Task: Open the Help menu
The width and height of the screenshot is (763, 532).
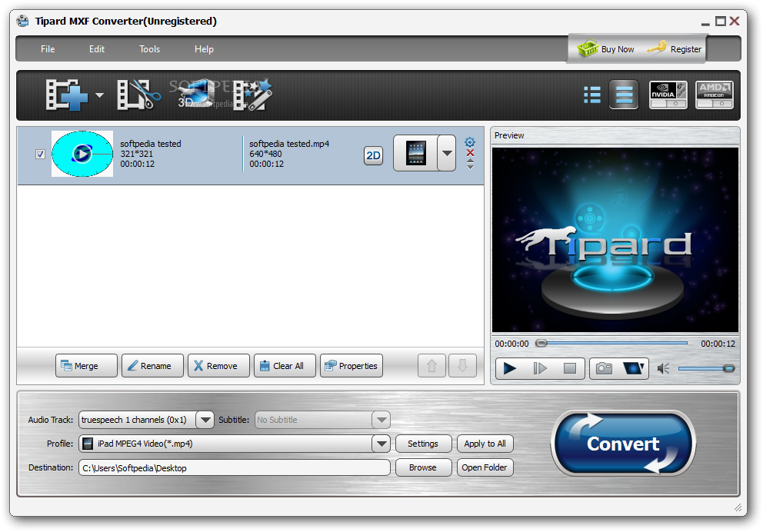Action: click(204, 49)
